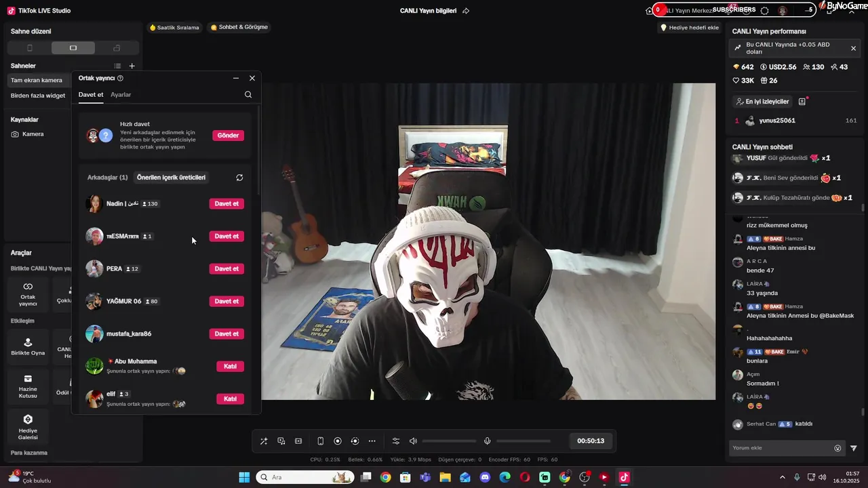The height and width of the screenshot is (488, 868).
Task: Switch to the Ayarlar tab
Action: pyautogui.click(x=121, y=95)
